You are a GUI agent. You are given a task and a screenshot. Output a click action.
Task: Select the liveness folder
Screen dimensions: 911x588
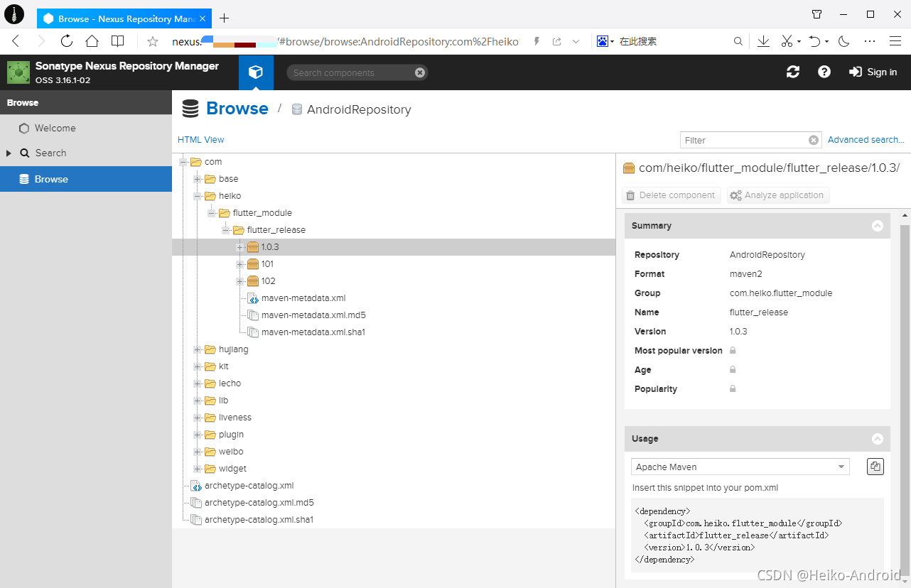[235, 418]
